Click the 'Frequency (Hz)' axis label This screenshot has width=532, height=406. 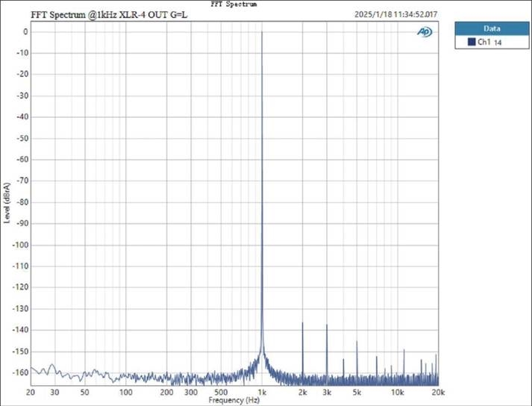click(234, 400)
